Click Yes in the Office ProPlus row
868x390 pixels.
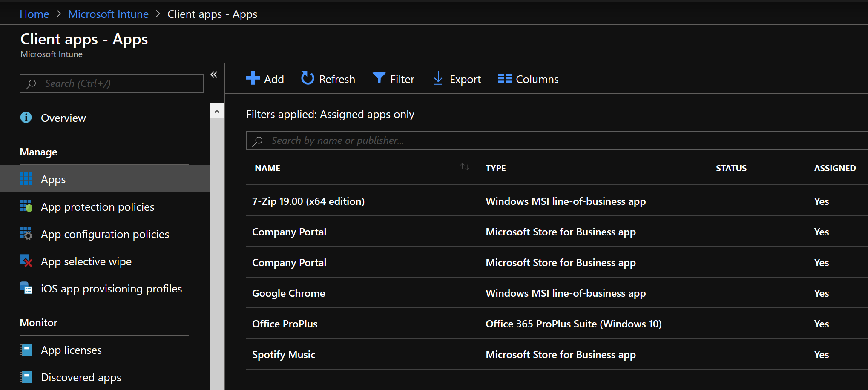(x=822, y=324)
